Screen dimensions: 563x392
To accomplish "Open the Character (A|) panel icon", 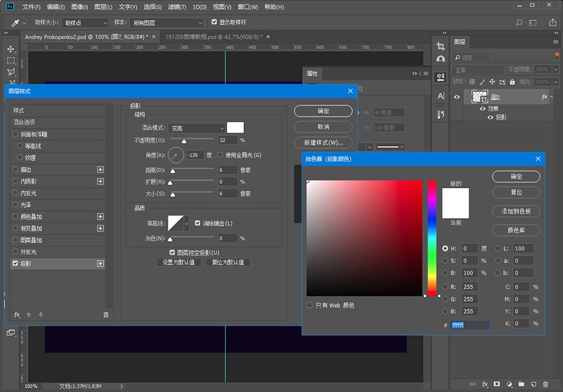I will pyautogui.click(x=441, y=96).
